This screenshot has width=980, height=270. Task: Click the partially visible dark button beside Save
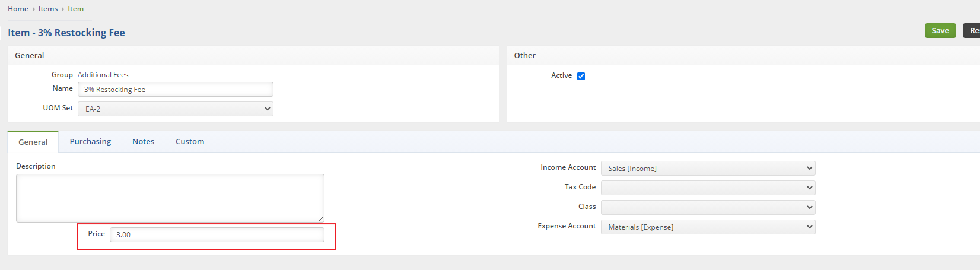972,31
